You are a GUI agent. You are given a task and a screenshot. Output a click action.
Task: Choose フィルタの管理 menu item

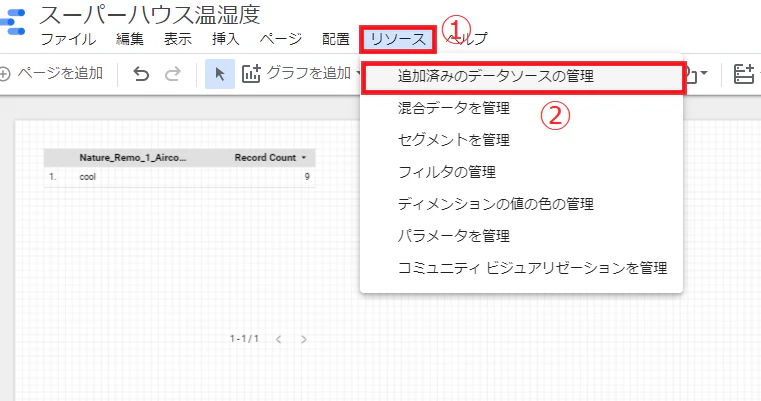point(521,172)
